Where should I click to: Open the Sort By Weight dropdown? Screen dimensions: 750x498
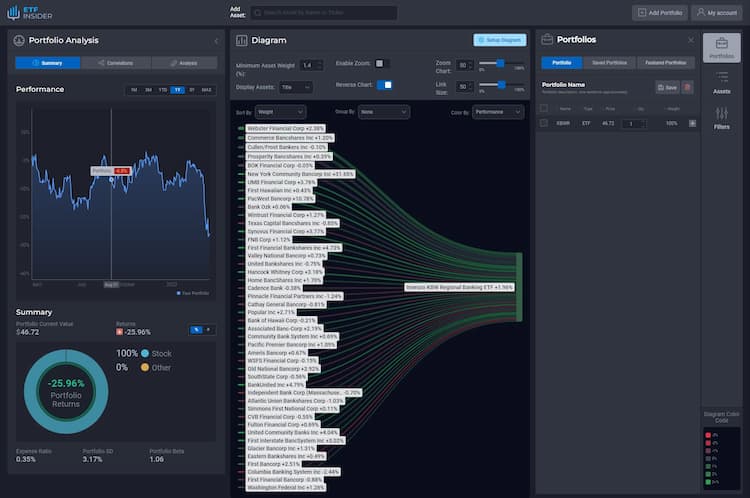click(x=280, y=112)
